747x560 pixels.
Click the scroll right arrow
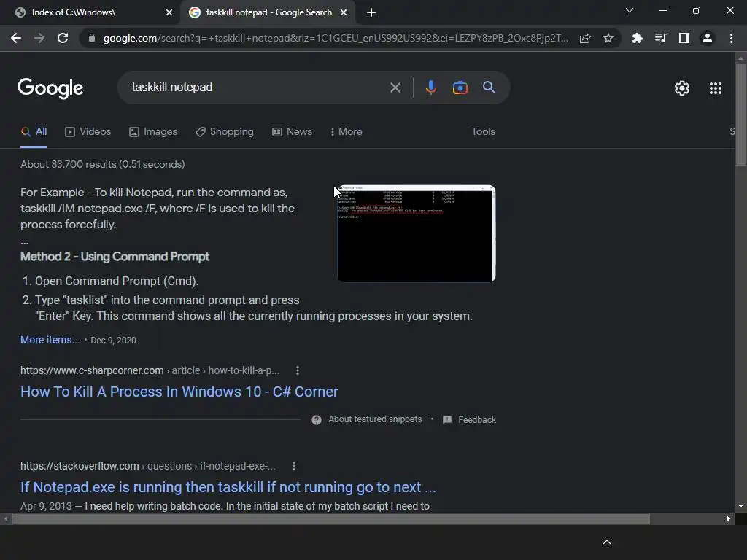coord(729,519)
